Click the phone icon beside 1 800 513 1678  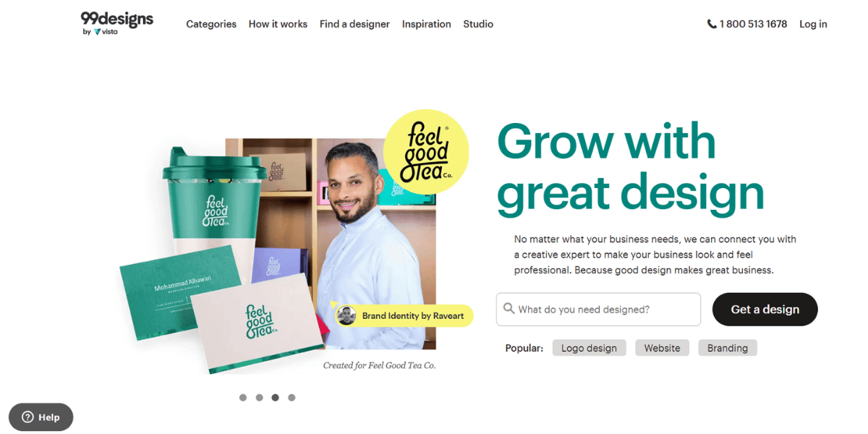[x=712, y=24]
